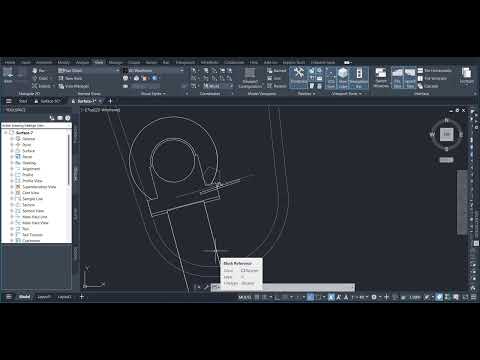Click Tile Vertically
This screenshot has height=360, width=480.
pos(432,78)
